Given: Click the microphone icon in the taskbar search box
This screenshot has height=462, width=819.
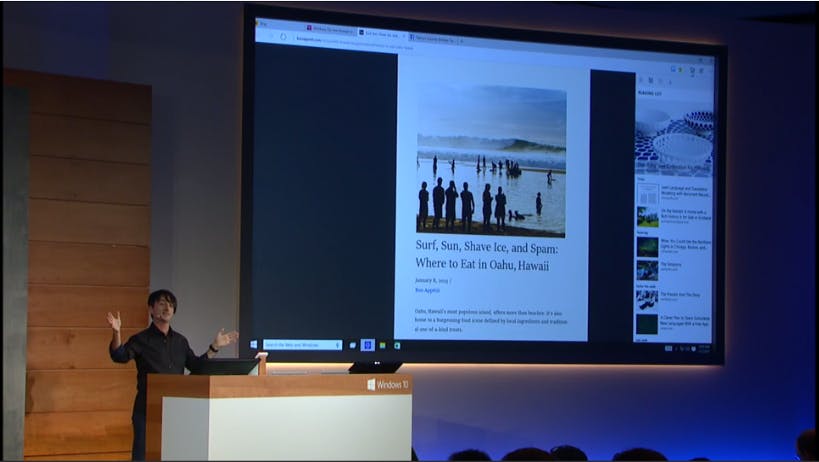Looking at the screenshot, I should 337,345.
